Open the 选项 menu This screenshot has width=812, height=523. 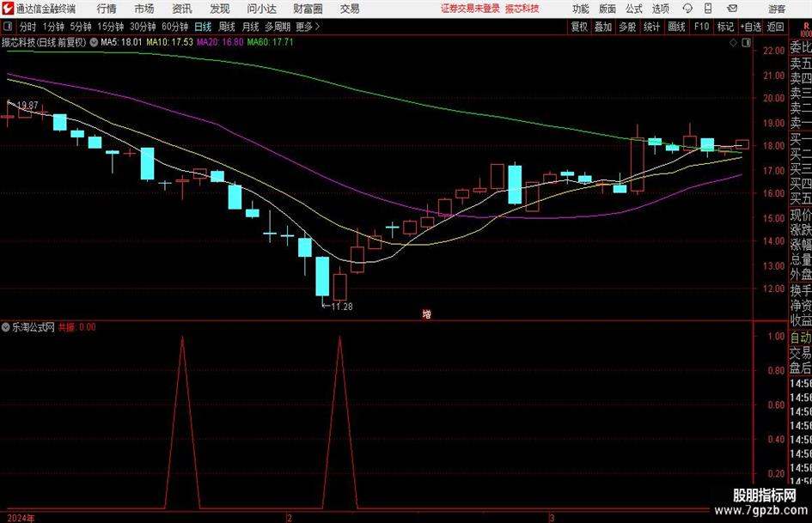pos(661,9)
